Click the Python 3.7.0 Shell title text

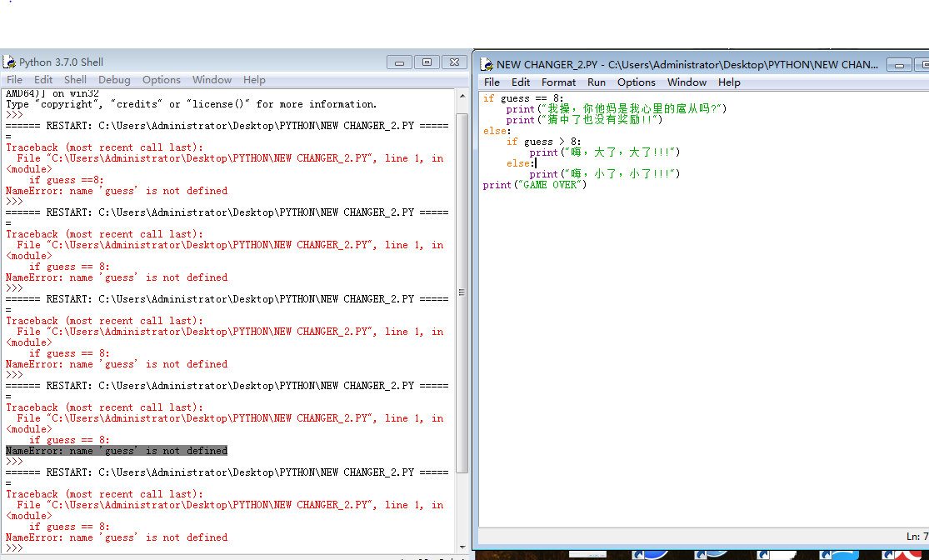[x=61, y=62]
